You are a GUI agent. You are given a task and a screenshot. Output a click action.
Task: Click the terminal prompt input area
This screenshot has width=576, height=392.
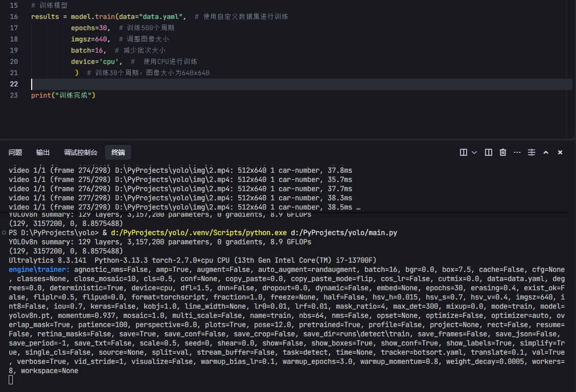click(x=11, y=380)
